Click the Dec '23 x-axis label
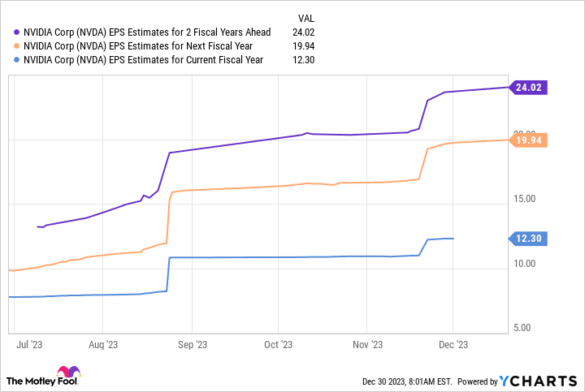 (453, 344)
